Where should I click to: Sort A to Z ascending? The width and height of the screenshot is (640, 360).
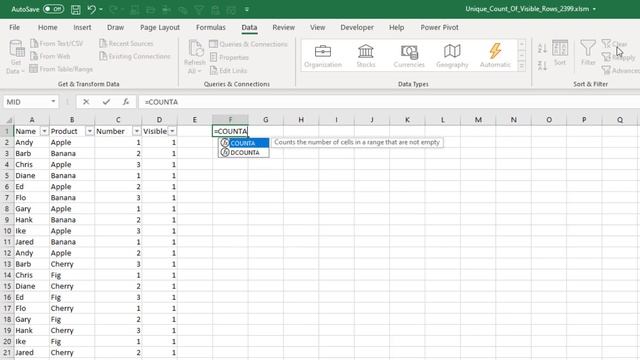pyautogui.click(x=542, y=48)
